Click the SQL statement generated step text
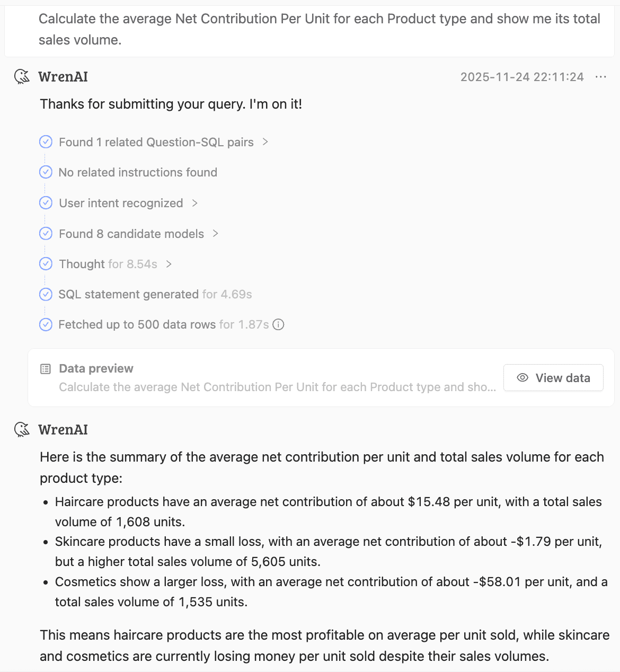Image resolution: width=620 pixels, height=672 pixels. click(x=128, y=294)
